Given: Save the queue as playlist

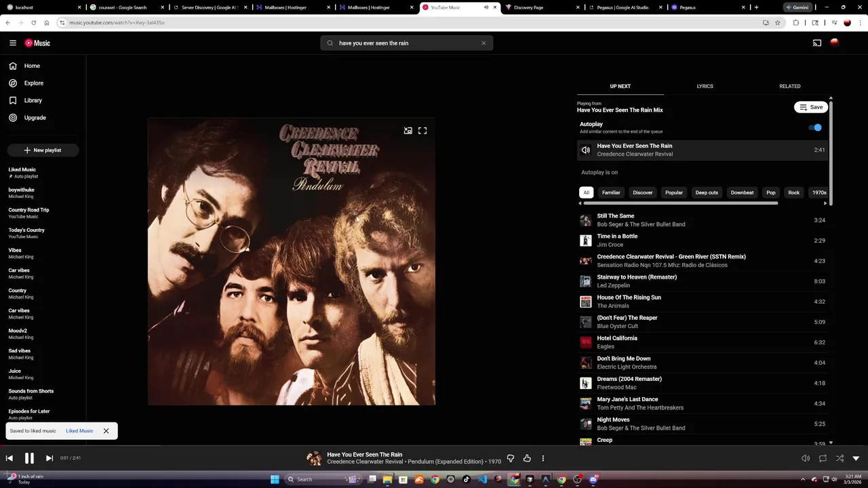Looking at the screenshot, I should (810, 107).
